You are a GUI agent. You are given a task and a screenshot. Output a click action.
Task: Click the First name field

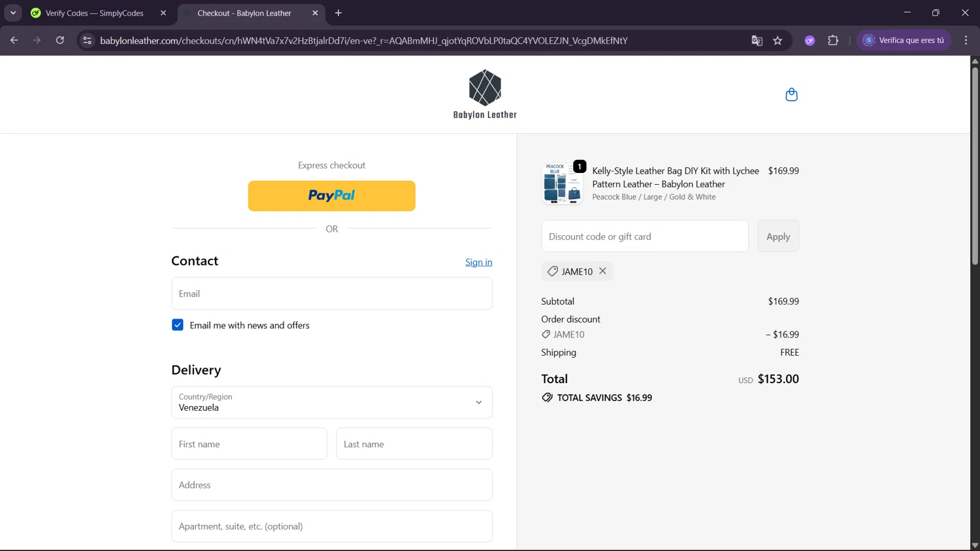pos(249,444)
